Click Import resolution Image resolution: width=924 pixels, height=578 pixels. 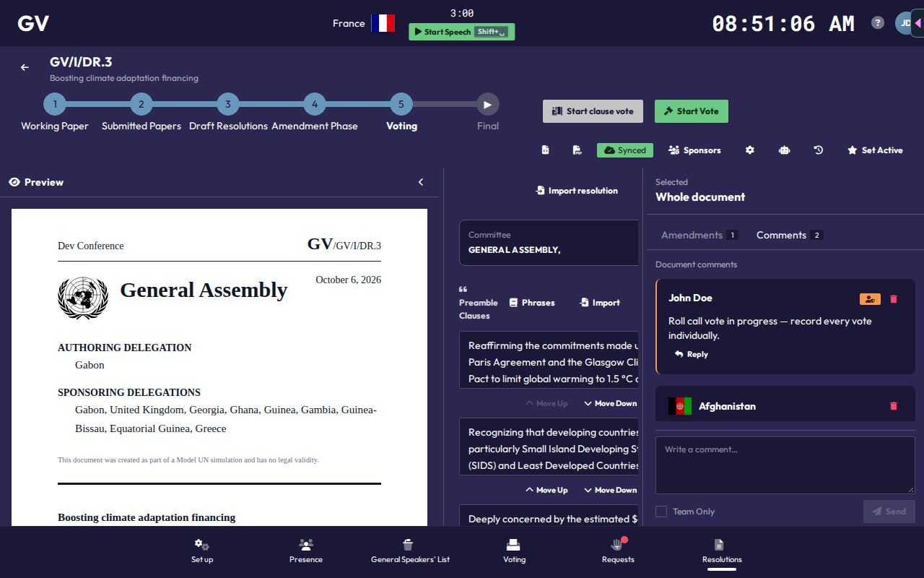[x=577, y=191]
